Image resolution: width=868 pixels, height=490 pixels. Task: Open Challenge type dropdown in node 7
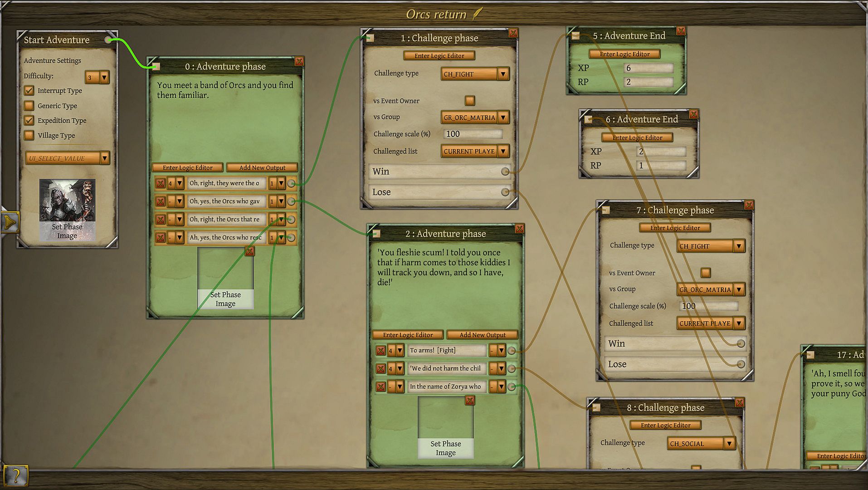(x=711, y=246)
